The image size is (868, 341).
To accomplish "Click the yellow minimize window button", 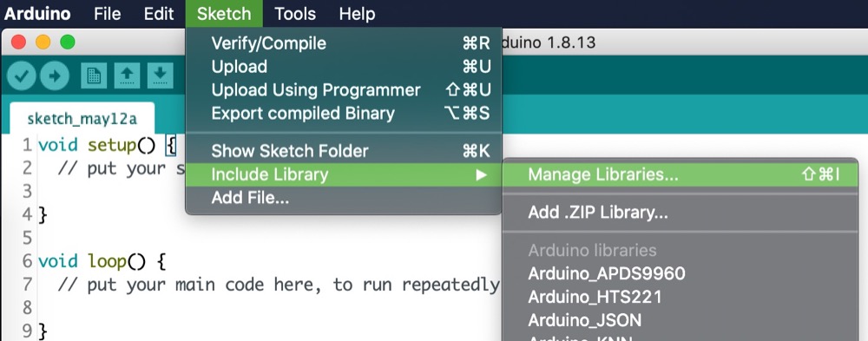I will point(43,42).
